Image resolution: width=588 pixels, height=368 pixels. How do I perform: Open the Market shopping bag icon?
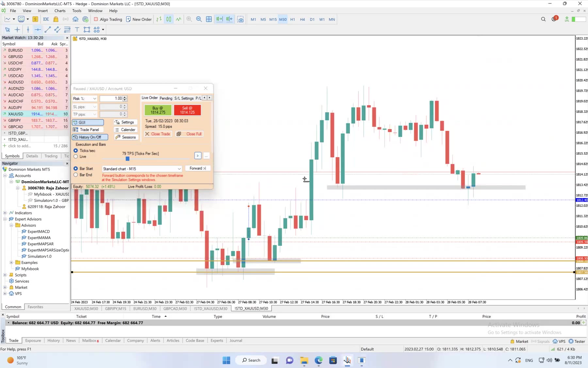point(56,19)
